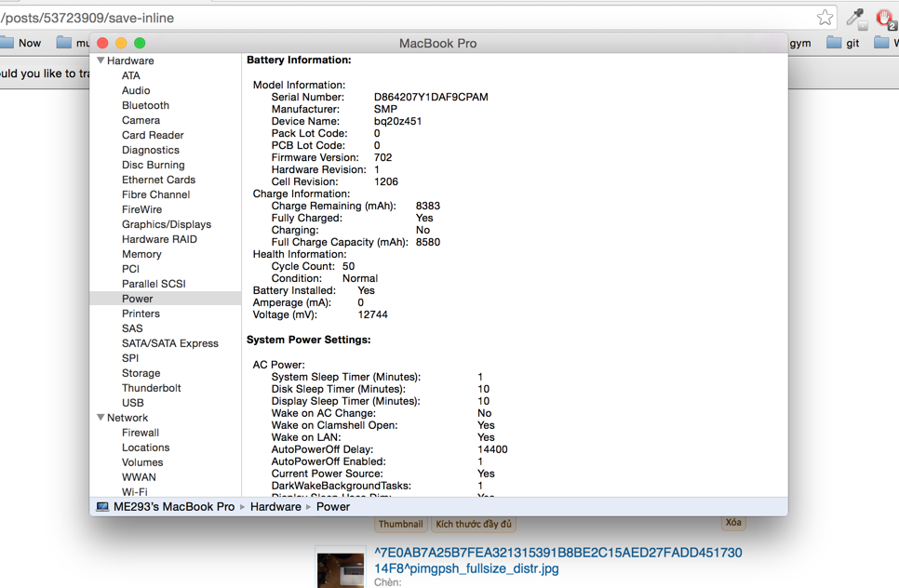Choose Wi-Fi under Network

pyautogui.click(x=134, y=492)
